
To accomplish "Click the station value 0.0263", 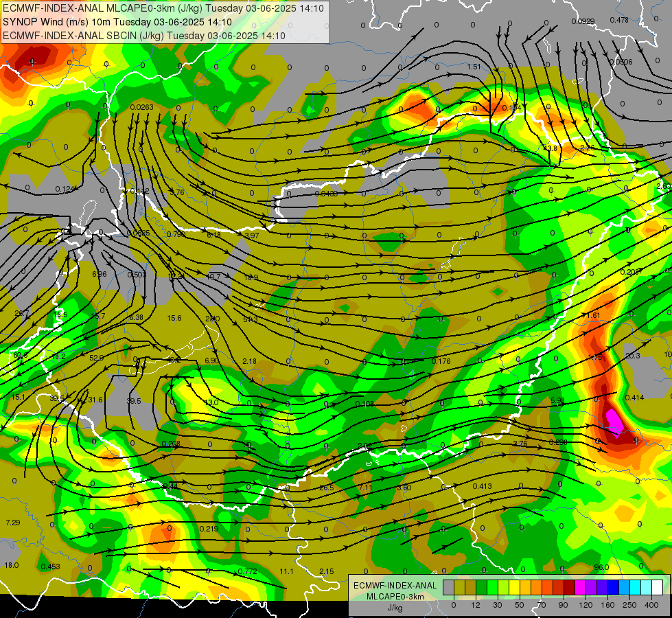I will pos(142,107).
